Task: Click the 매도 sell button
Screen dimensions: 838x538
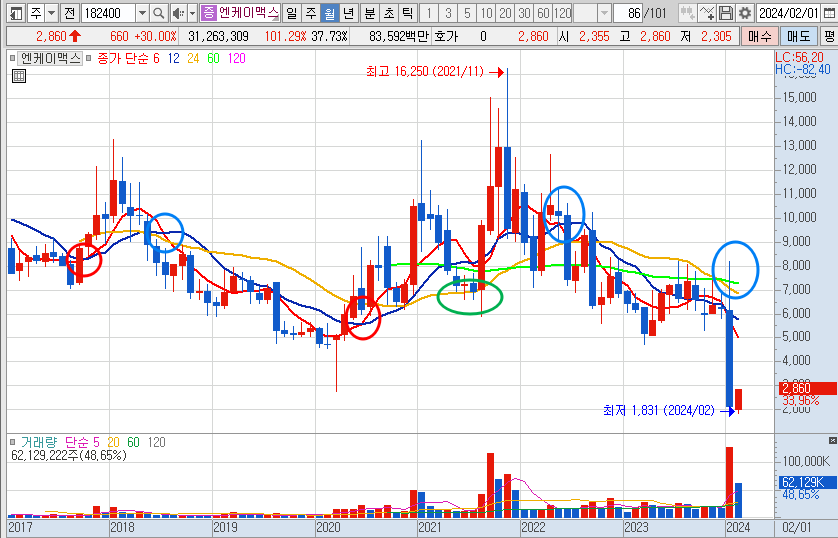Action: pos(798,36)
